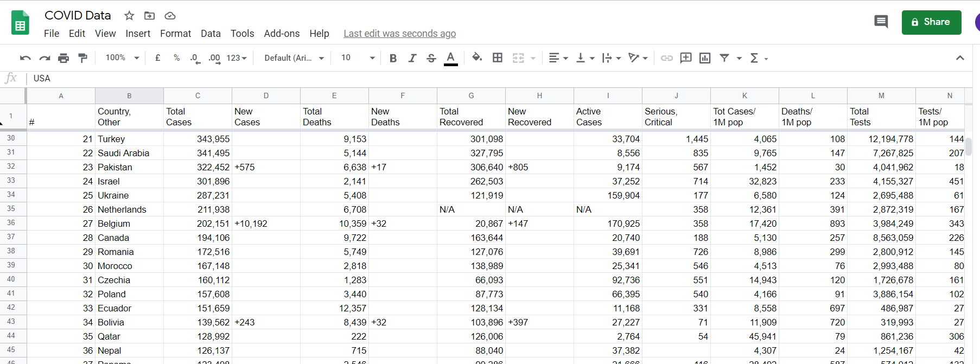Click the Insert link icon
The height and width of the screenshot is (364, 980).
point(667,58)
